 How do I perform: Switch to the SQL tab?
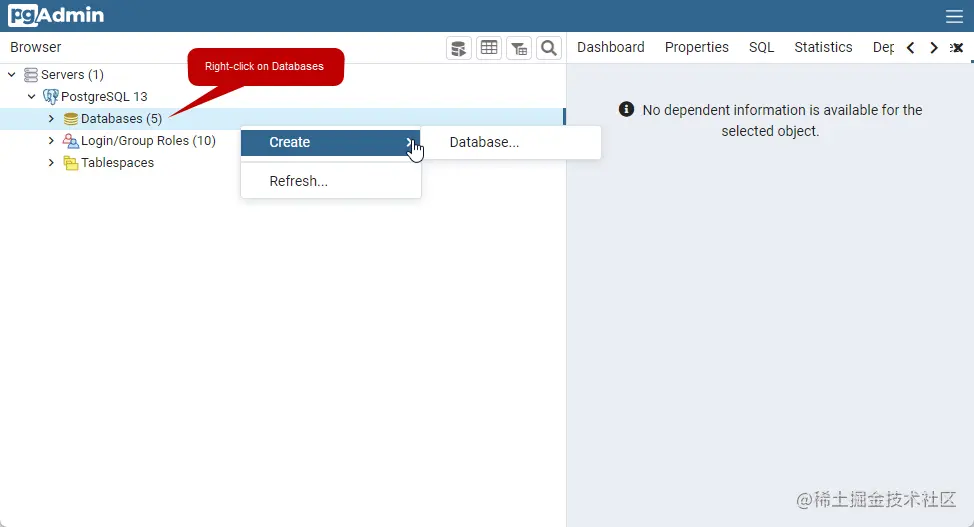point(761,47)
